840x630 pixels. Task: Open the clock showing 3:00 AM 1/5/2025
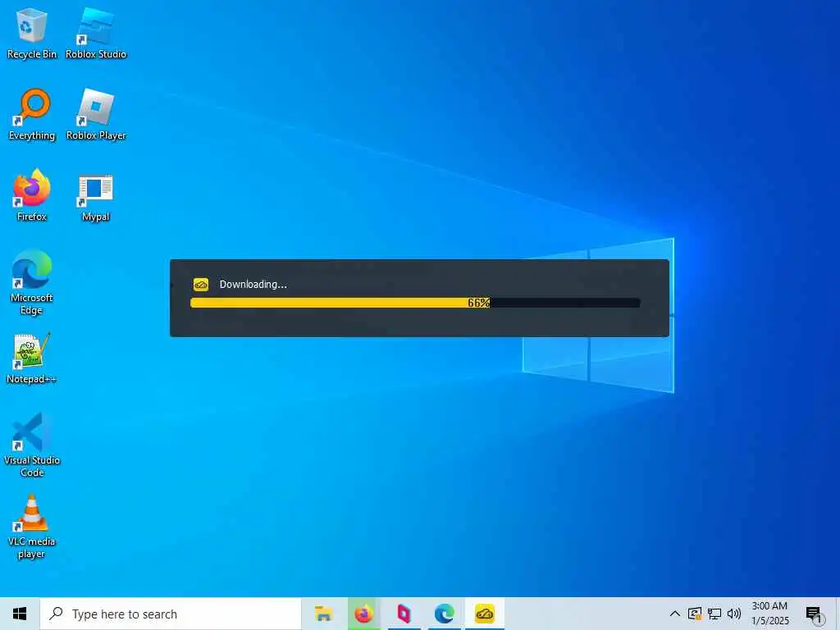[769, 614]
